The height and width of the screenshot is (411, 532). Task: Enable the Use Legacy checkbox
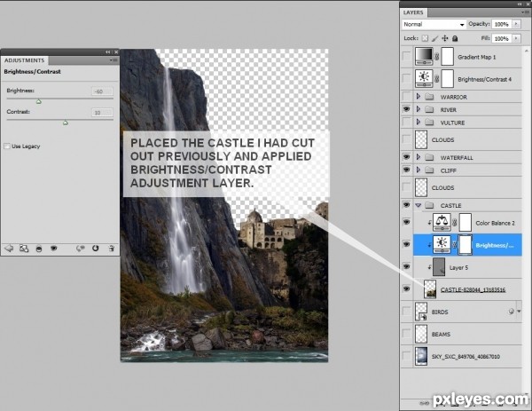pyautogui.click(x=7, y=146)
